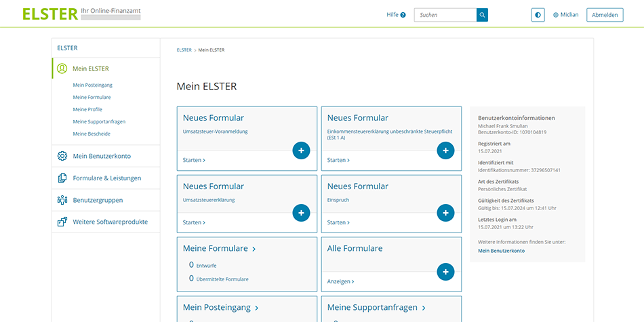Open Mein Benutzerkonto link in info panel
Image resolution: width=644 pixels, height=322 pixels.
[501, 251]
